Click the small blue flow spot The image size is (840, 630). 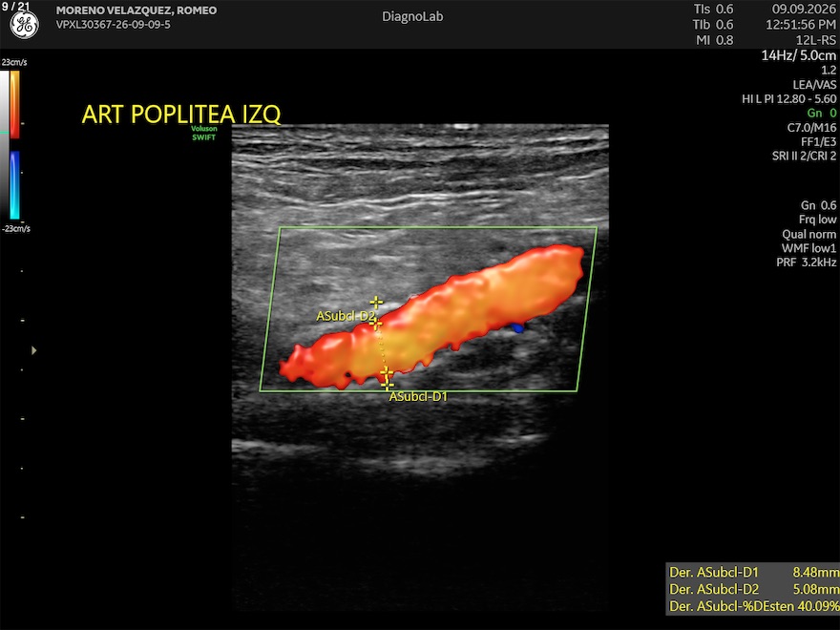(517, 327)
